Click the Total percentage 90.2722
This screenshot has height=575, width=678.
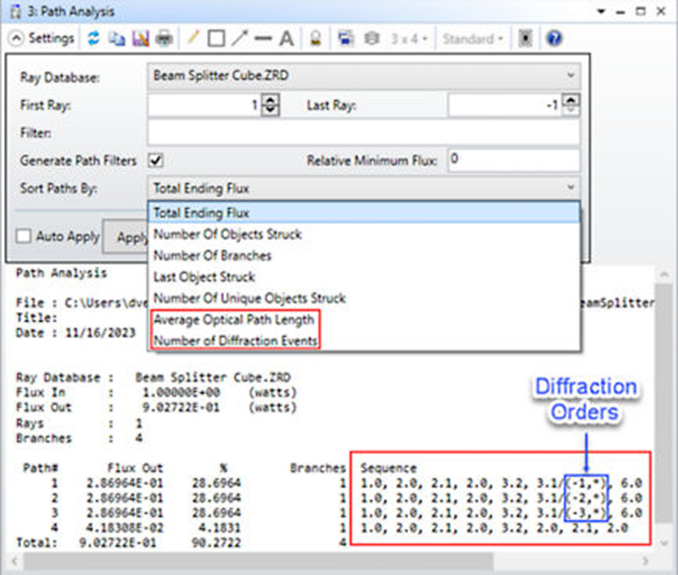(216, 543)
